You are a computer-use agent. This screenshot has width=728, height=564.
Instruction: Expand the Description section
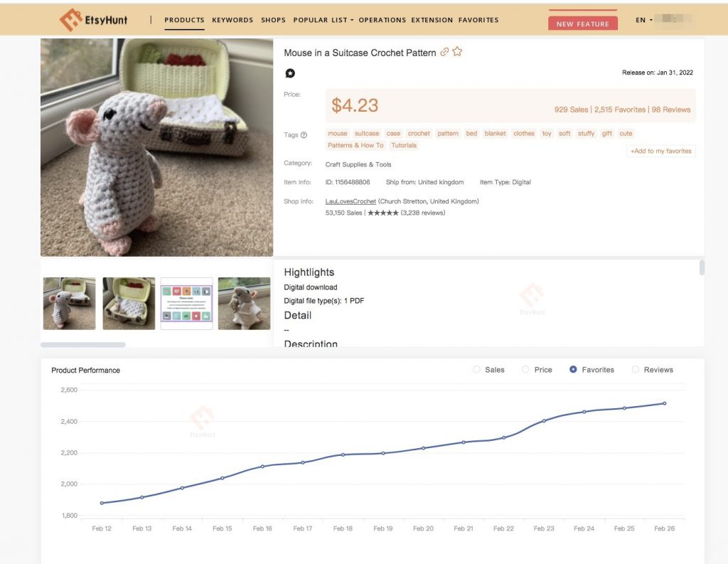[311, 344]
